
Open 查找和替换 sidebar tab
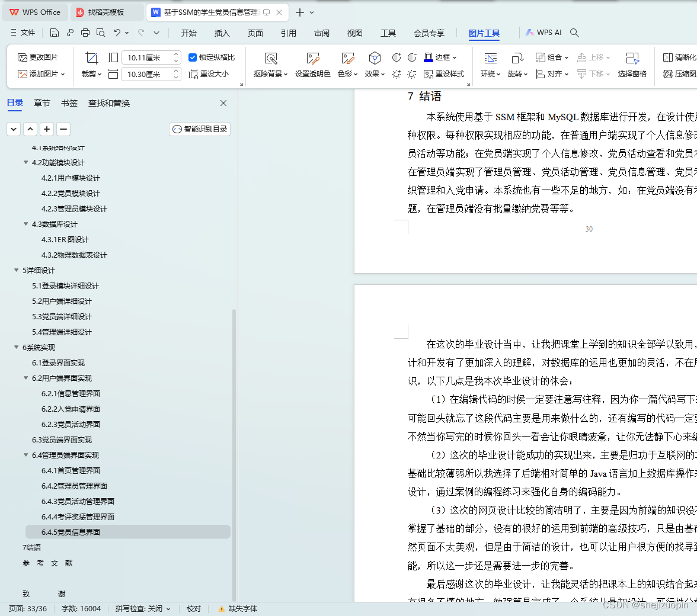(109, 103)
